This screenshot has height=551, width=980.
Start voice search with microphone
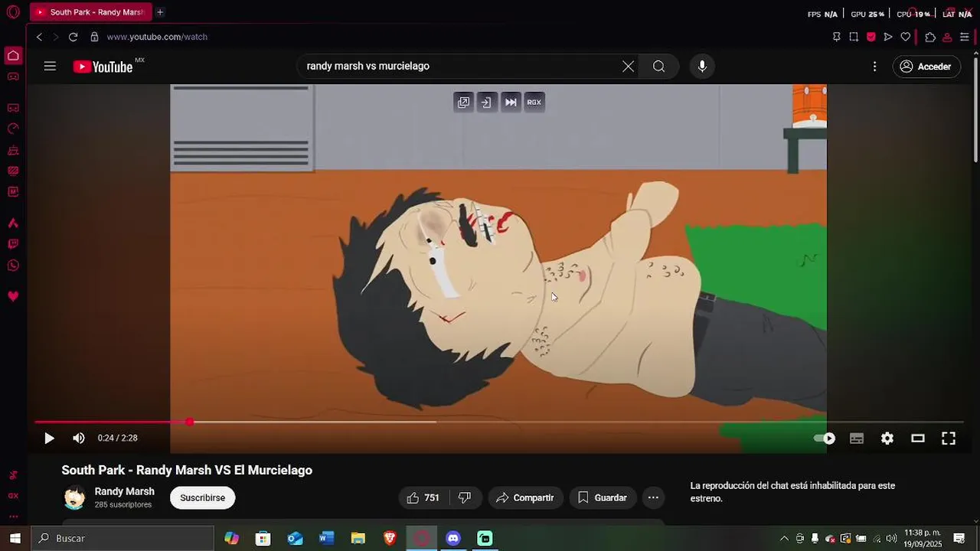(x=702, y=67)
